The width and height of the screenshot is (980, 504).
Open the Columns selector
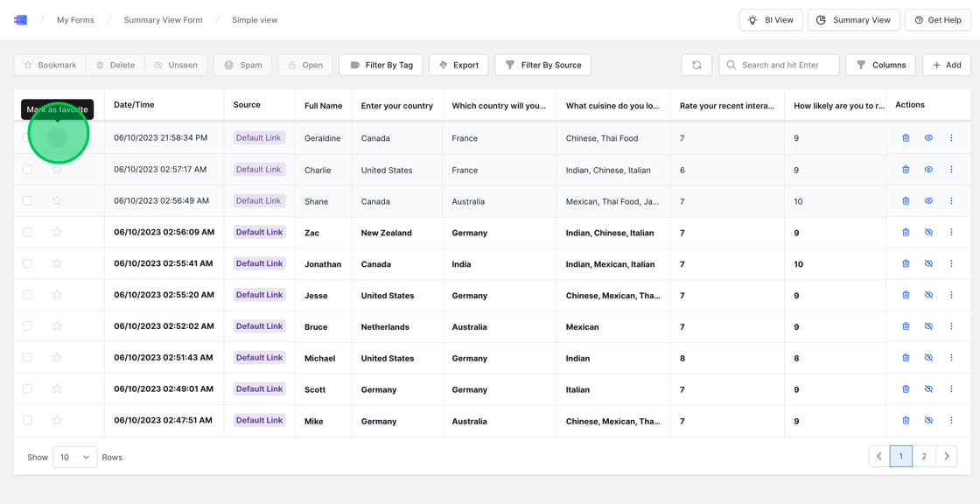[881, 65]
